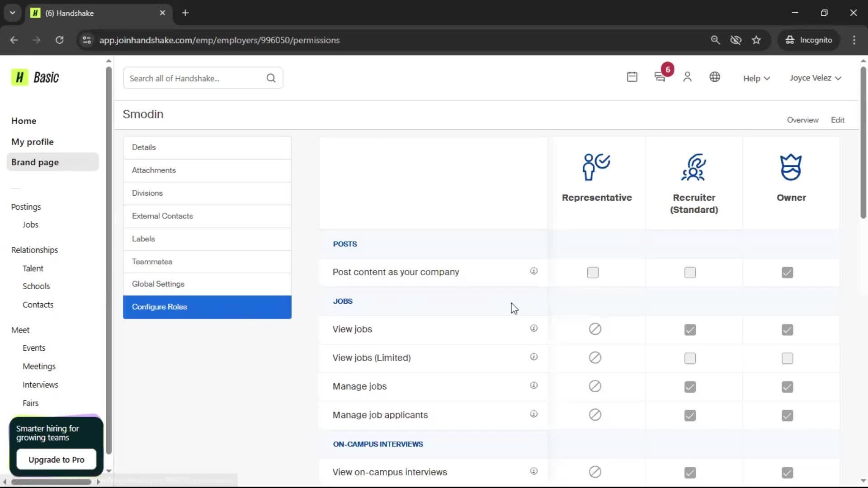The image size is (868, 488).
Task: Enable View jobs (Limited) for Owner
Action: [787, 358]
